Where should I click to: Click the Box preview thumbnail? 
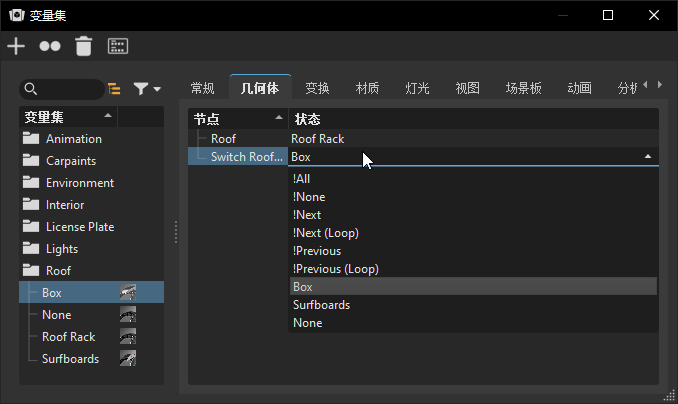click(128, 292)
